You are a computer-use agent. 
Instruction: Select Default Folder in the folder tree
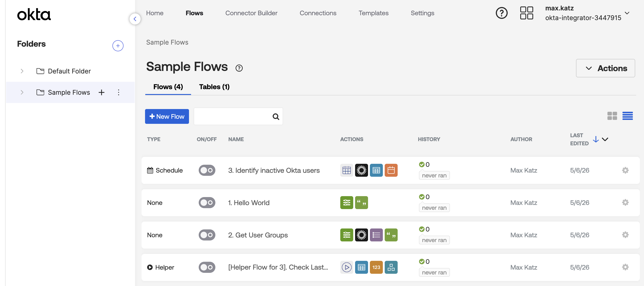click(69, 71)
